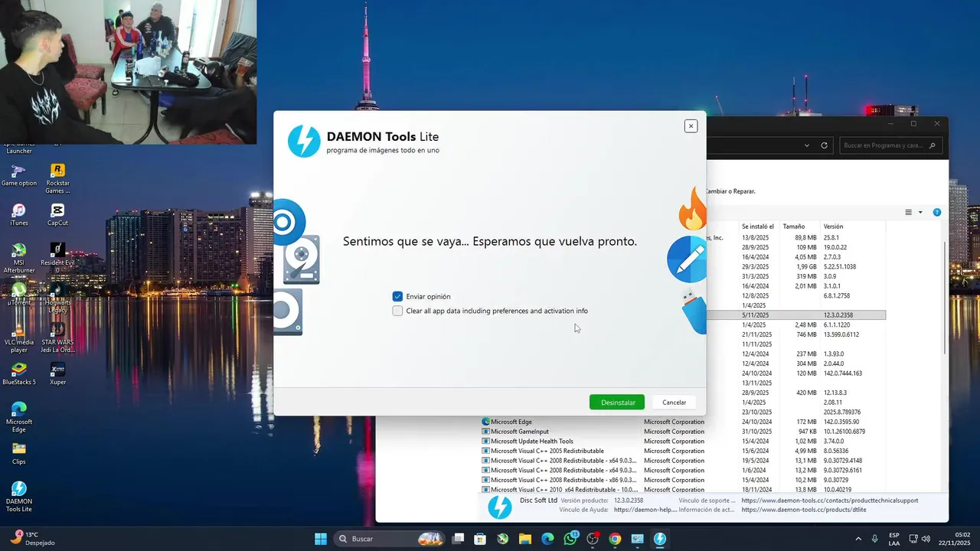The width and height of the screenshot is (980, 551).
Task: Select row with version 142.0.7444.163
Action: click(796, 373)
